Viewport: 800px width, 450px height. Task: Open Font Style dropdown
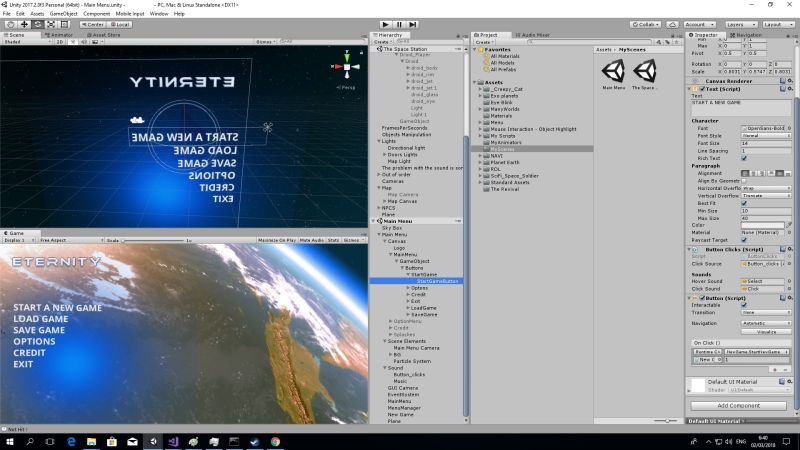[x=766, y=136]
